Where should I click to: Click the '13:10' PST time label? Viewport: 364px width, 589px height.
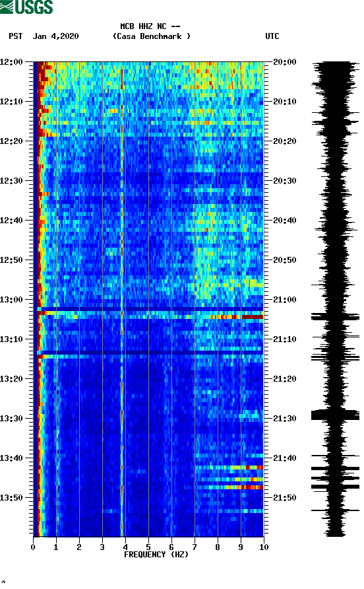point(12,339)
